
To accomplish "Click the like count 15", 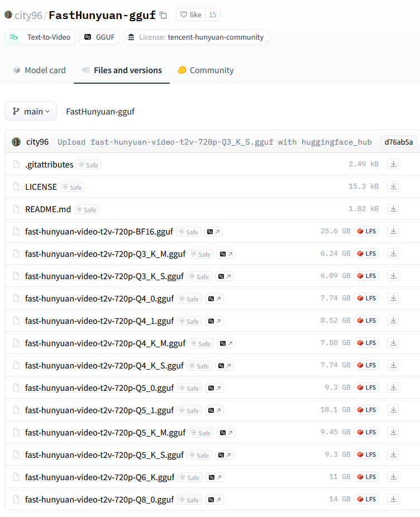I will [x=213, y=15].
